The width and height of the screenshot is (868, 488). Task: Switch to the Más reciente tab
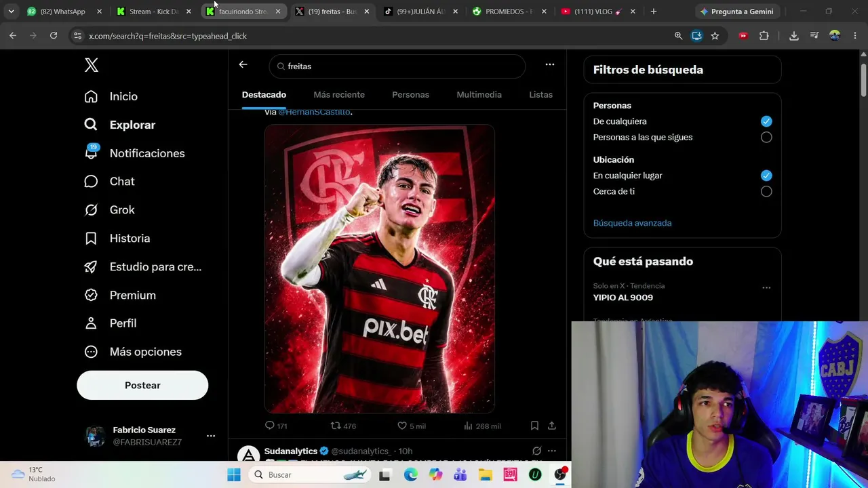(x=339, y=95)
